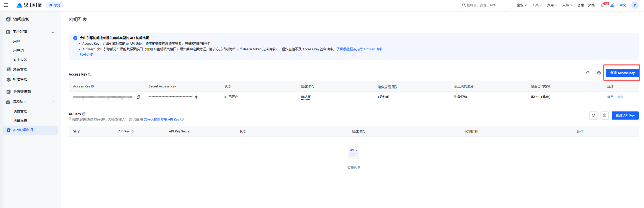
Task: Collapse the 用户管理 section chevron
Action: [53, 32]
